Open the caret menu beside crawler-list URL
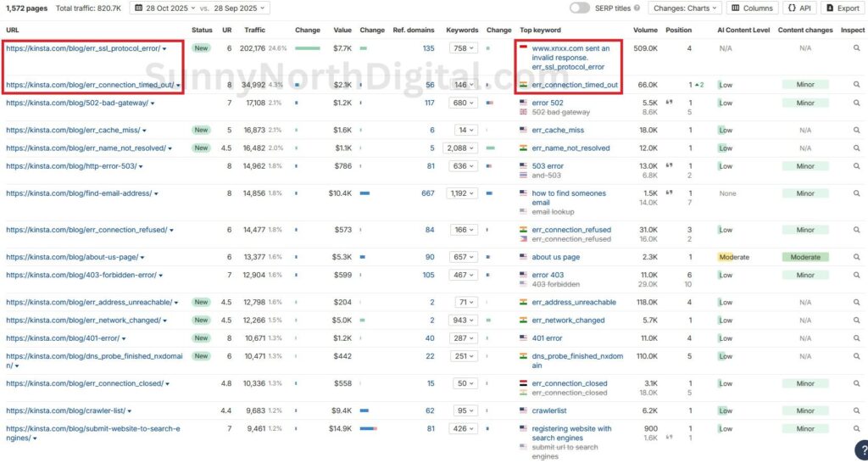868x463 pixels. point(129,411)
